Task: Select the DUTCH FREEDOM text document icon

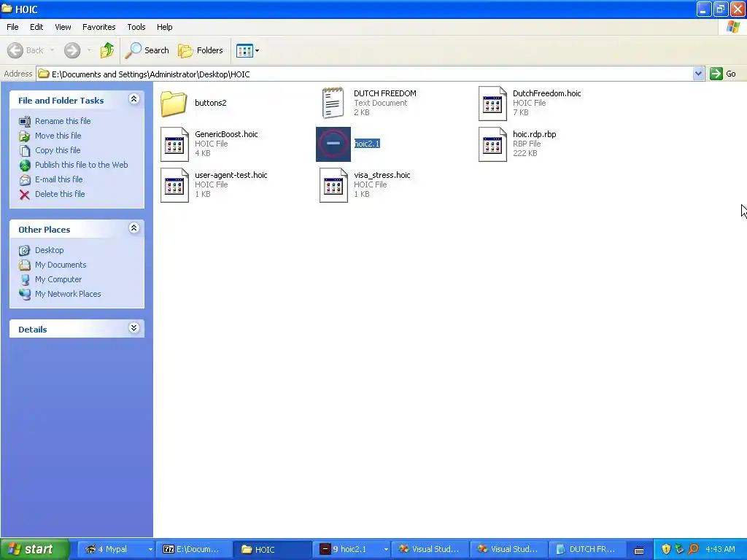Action: click(333, 103)
